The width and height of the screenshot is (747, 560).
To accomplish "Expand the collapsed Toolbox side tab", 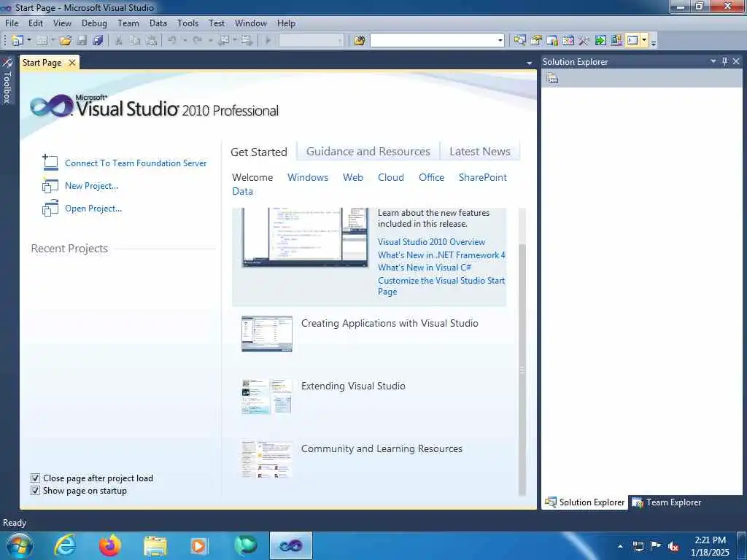I will (x=7, y=81).
